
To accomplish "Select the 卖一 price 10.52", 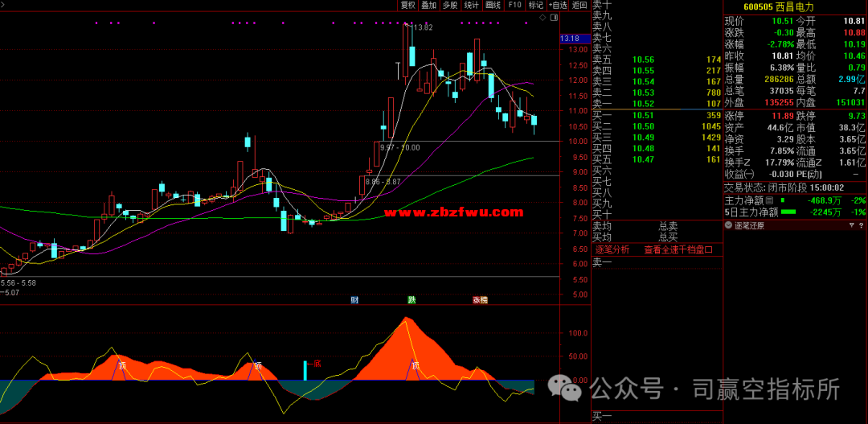I will pos(643,104).
